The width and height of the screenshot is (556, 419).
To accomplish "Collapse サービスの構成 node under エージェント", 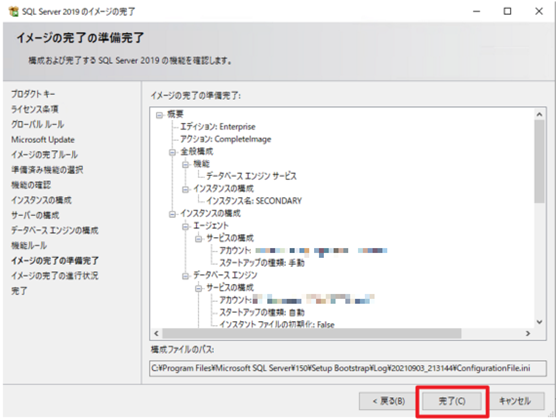I will point(199,239).
